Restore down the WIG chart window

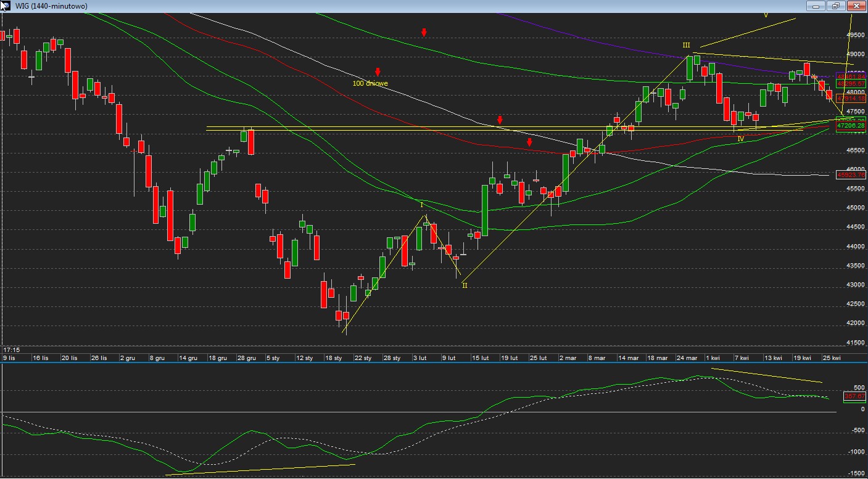click(x=836, y=6)
